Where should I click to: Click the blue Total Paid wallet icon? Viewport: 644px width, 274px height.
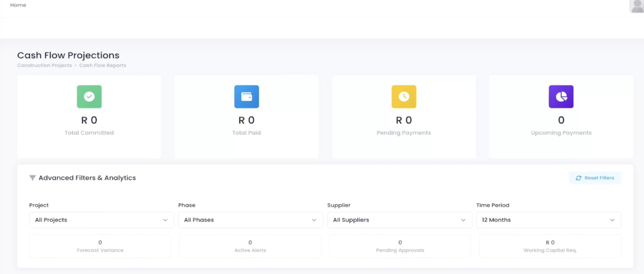tap(246, 97)
